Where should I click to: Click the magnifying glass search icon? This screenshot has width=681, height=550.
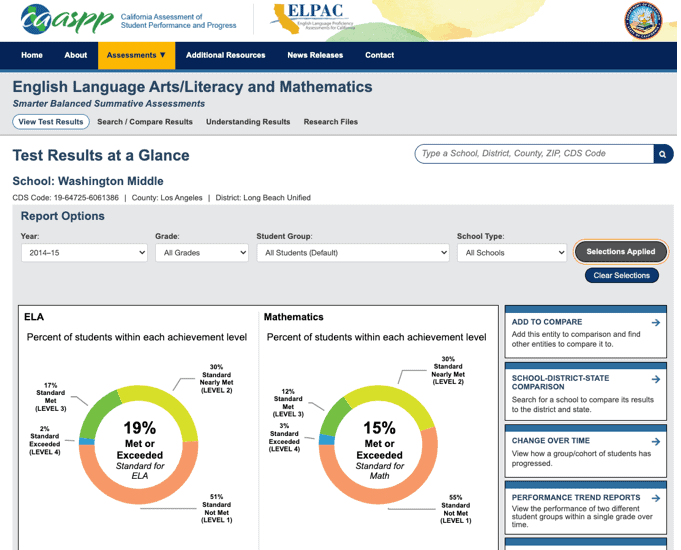point(662,154)
